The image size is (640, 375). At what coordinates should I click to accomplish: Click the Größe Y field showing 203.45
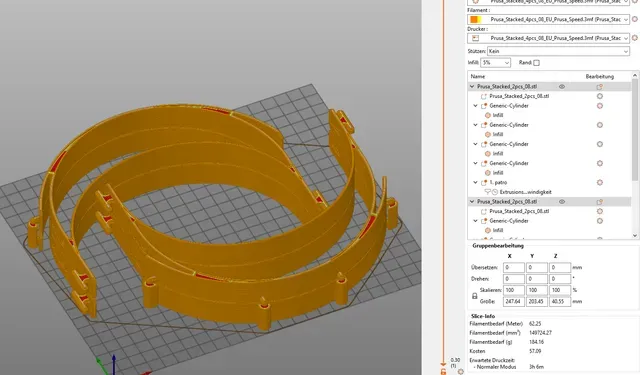pos(537,302)
